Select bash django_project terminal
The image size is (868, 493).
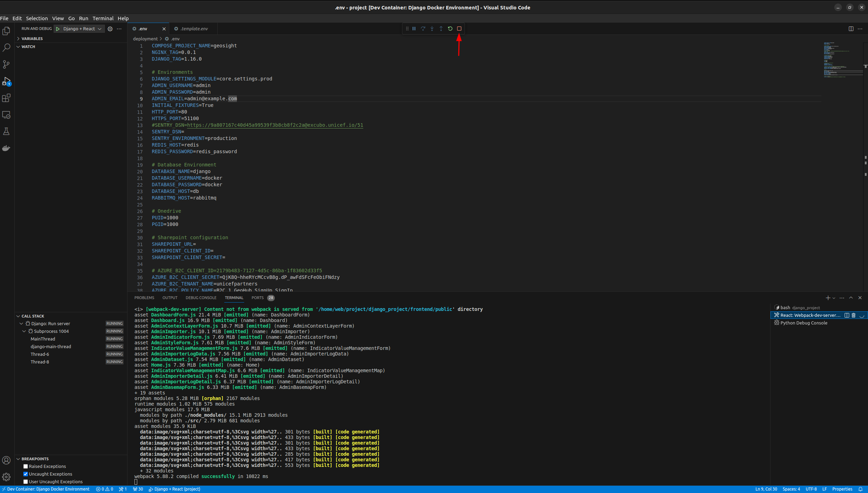click(819, 308)
